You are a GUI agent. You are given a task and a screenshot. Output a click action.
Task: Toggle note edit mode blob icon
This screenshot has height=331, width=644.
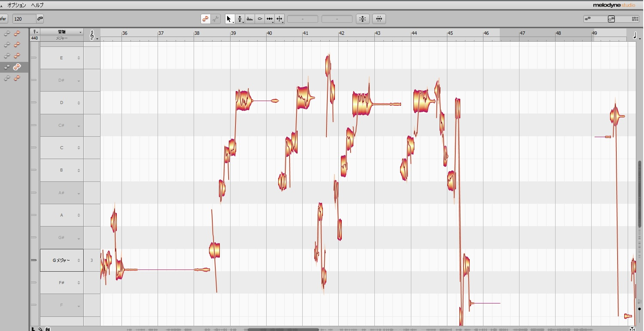(206, 19)
